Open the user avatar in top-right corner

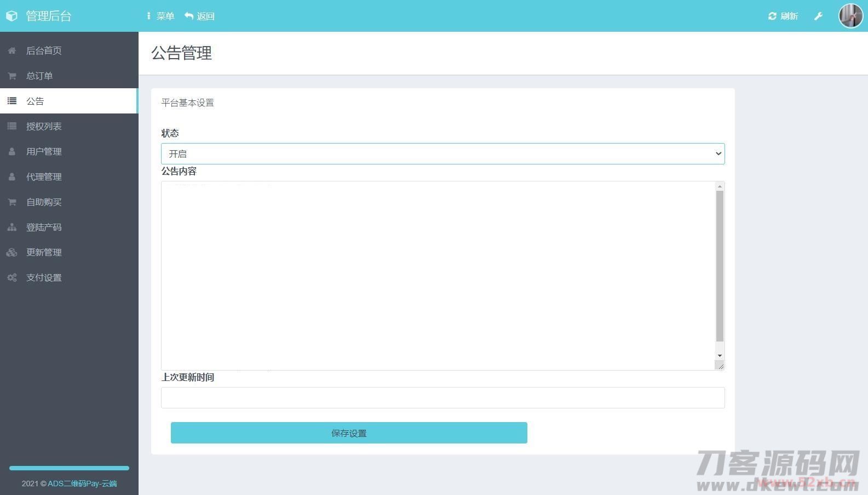(x=850, y=15)
